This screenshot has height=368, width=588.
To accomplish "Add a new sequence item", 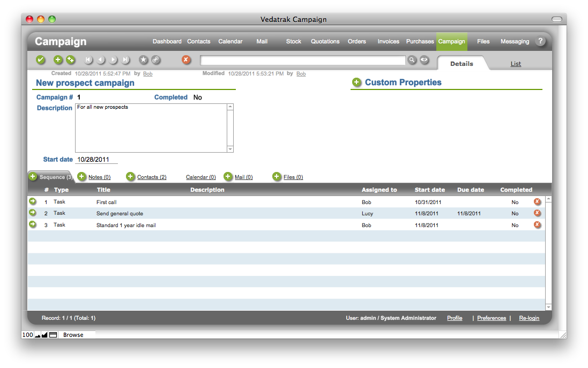I will 33,177.
